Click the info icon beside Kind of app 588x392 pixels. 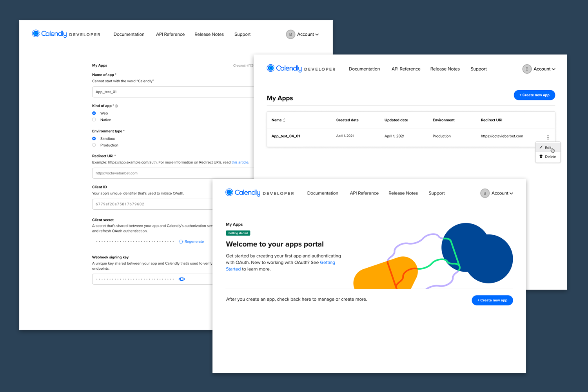click(x=116, y=106)
